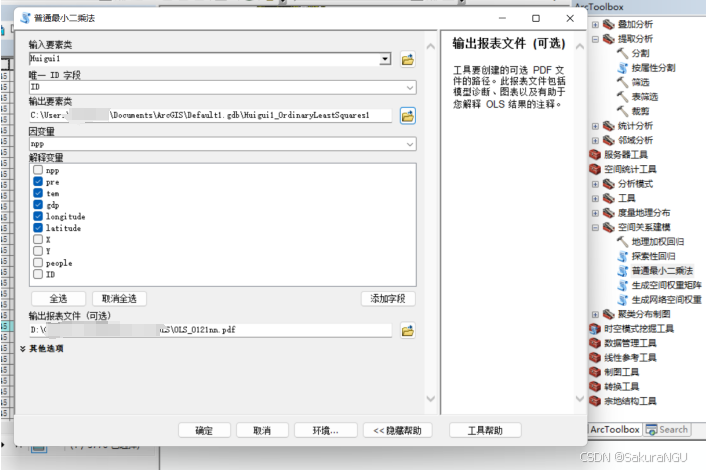Open the 输入要素类 dropdown arrow

[385, 59]
